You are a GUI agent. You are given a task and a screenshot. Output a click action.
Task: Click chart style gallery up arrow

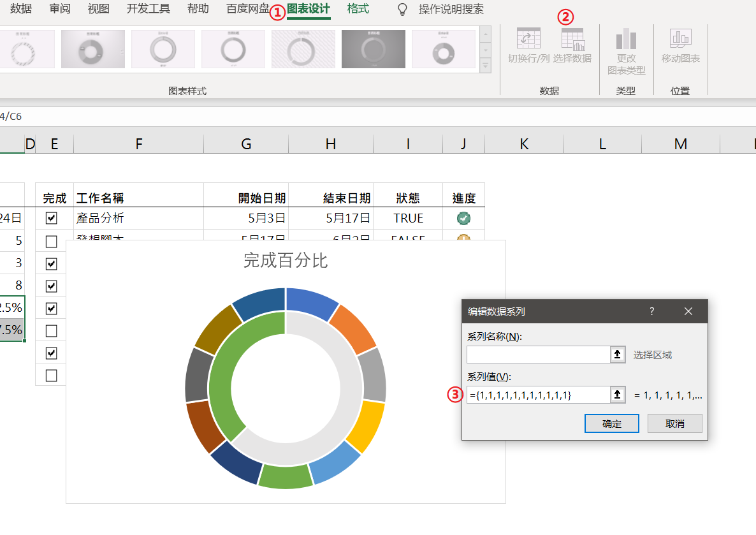pyautogui.click(x=486, y=34)
